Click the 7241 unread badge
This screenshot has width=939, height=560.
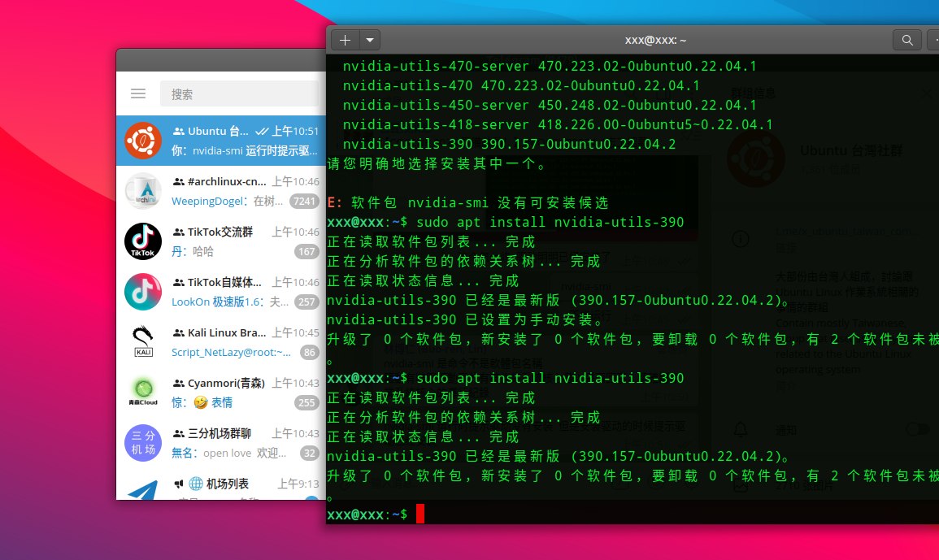[304, 202]
